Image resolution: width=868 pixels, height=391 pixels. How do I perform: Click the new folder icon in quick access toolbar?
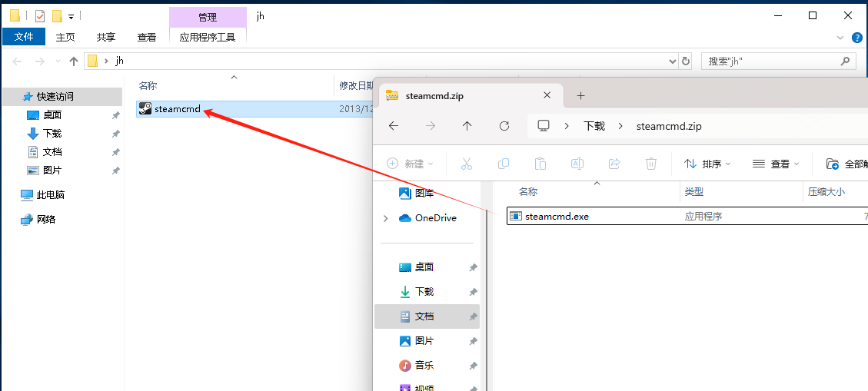(56, 16)
